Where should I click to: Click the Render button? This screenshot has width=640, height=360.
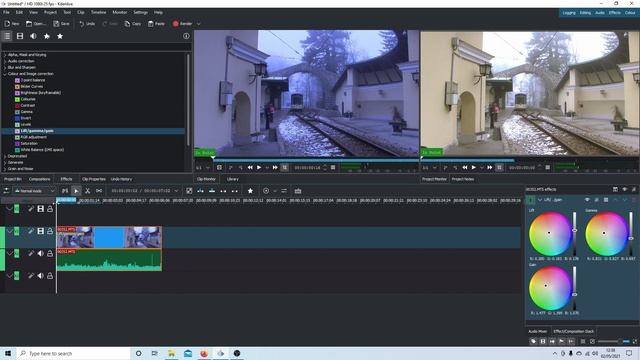tap(182, 24)
